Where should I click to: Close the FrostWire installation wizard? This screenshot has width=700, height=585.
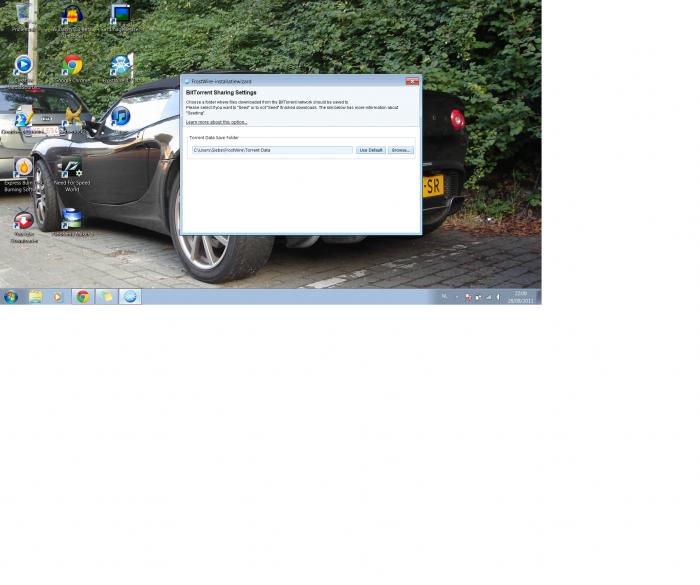point(412,81)
